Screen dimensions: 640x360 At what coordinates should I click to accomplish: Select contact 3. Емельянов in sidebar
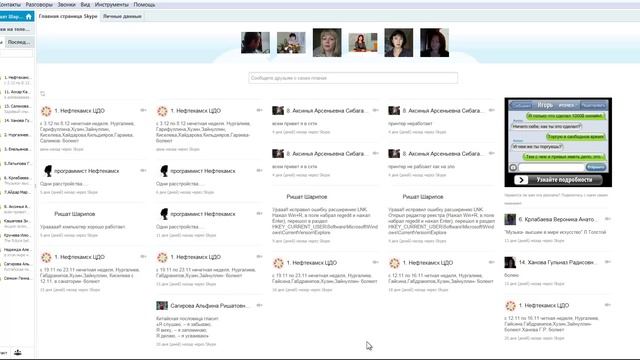click(16, 149)
